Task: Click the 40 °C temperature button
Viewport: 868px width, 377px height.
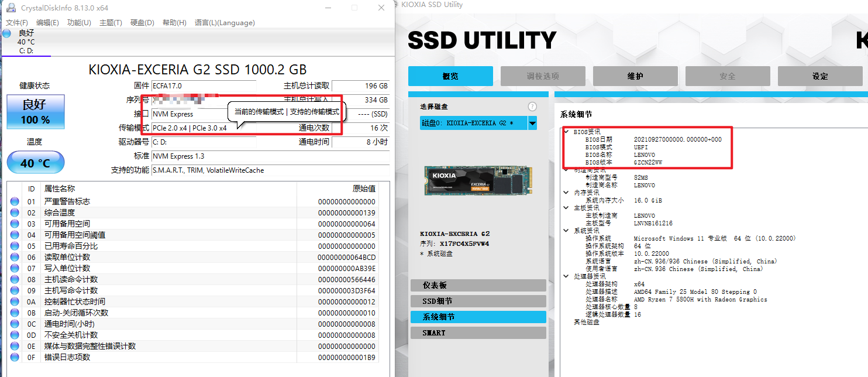Action: (x=36, y=163)
